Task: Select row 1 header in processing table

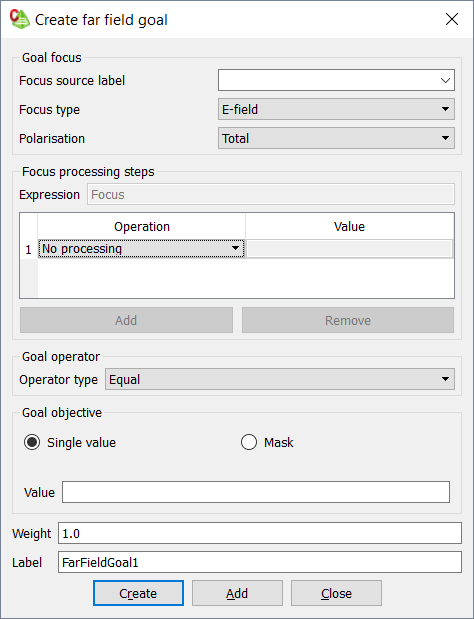Action: tap(28, 249)
